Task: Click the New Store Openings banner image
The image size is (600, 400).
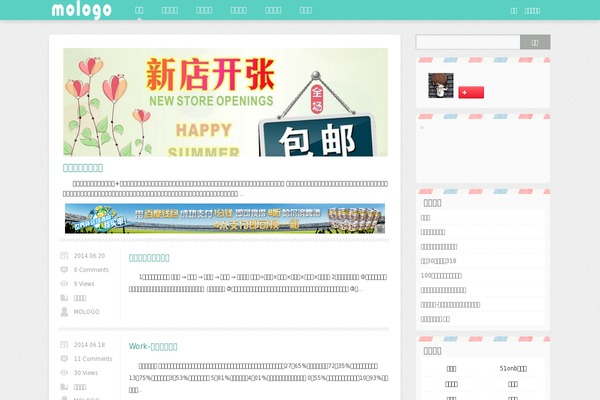Action: [225, 102]
